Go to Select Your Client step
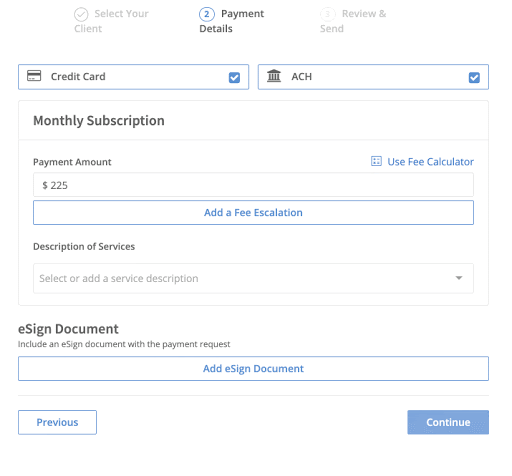The image size is (512, 476). (111, 21)
